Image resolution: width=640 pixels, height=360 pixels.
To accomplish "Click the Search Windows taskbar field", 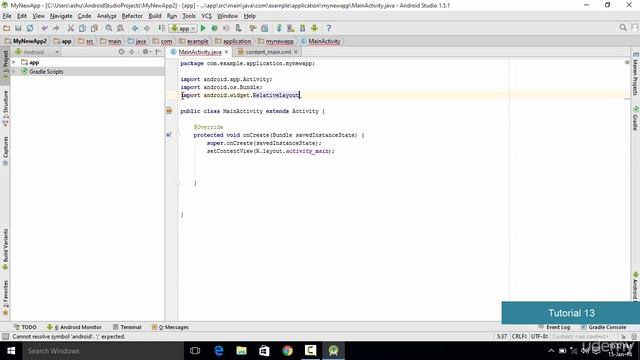I will point(104,351).
